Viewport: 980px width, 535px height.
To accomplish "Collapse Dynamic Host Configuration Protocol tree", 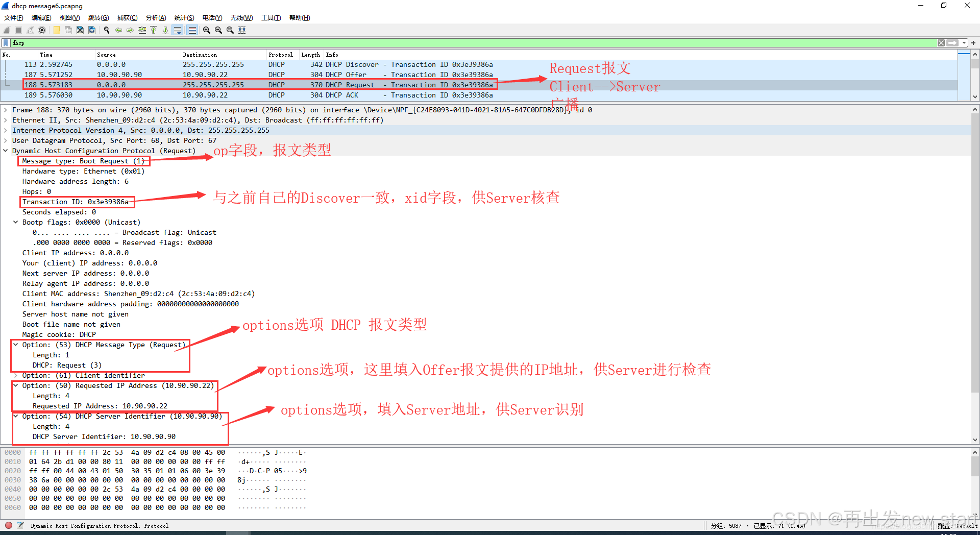I will point(6,151).
